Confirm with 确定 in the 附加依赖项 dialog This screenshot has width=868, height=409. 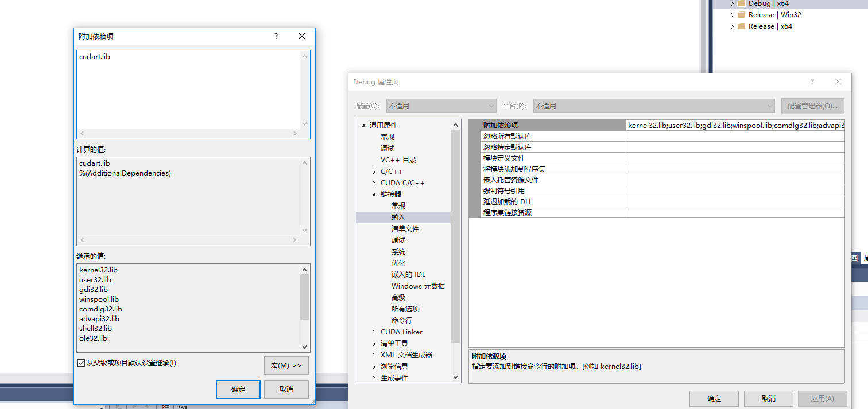pyautogui.click(x=238, y=389)
